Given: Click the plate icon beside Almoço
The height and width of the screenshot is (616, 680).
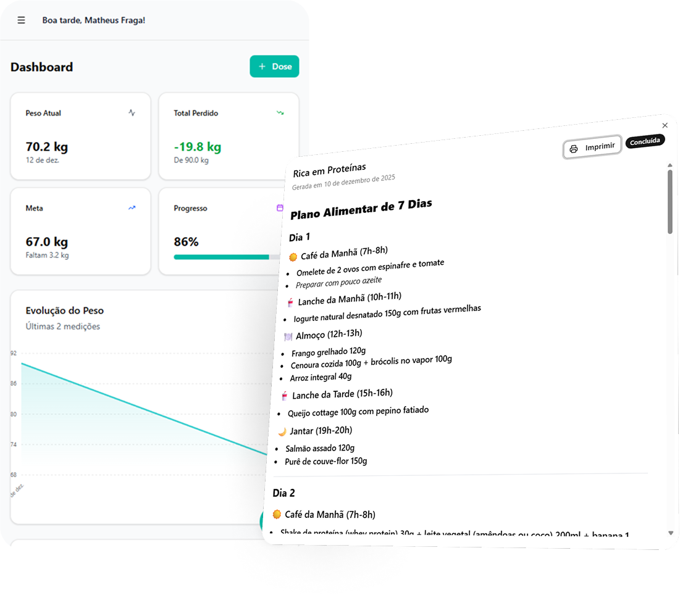Looking at the screenshot, I should [288, 336].
